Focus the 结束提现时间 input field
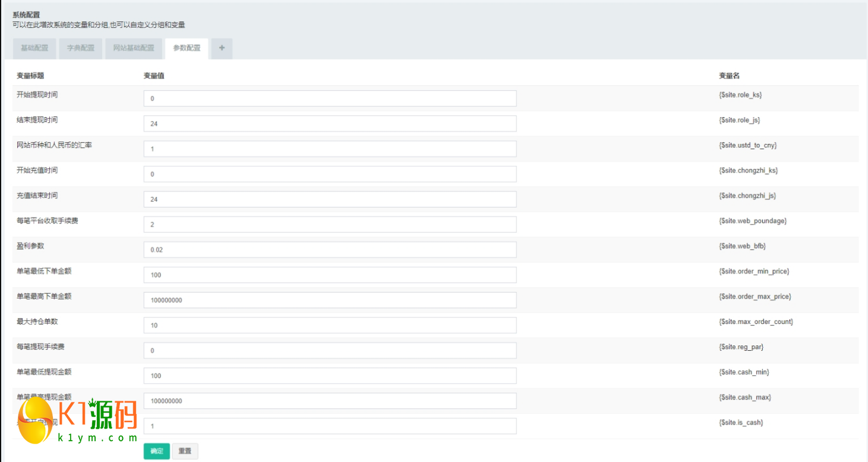The image size is (868, 462). tap(330, 124)
